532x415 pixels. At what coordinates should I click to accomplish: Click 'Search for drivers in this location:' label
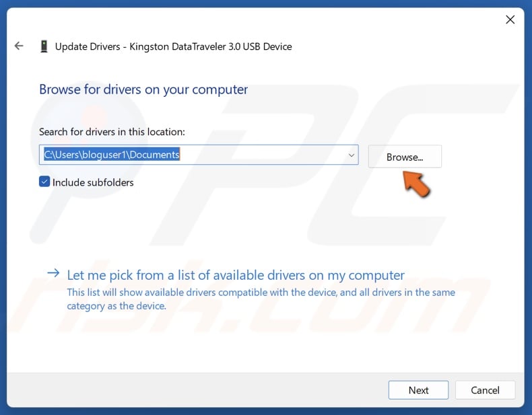point(112,132)
